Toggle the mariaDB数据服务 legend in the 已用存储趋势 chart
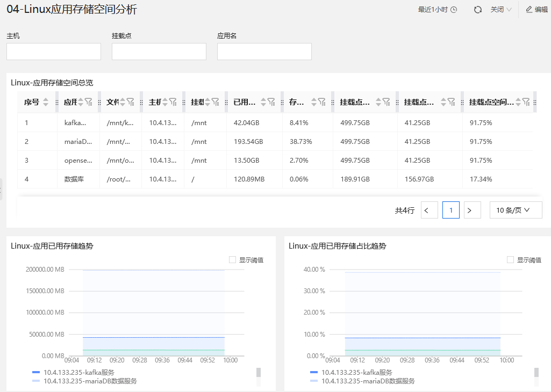 [84, 381]
